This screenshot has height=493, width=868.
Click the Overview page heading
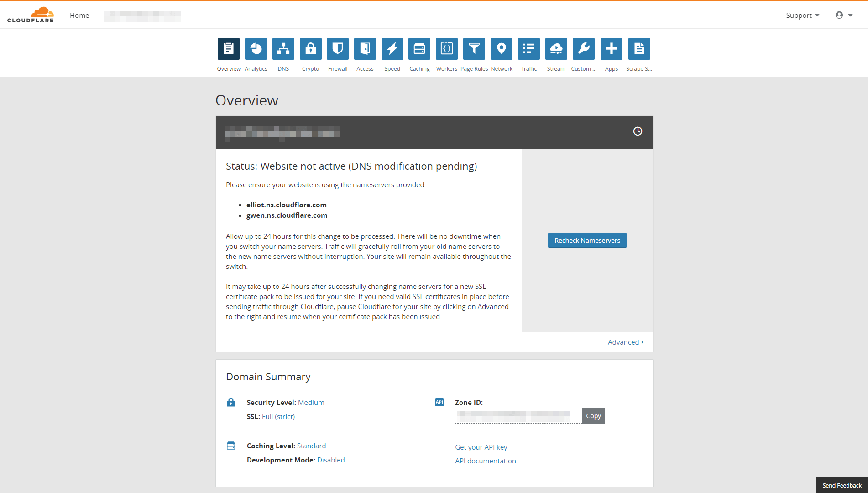click(x=247, y=100)
